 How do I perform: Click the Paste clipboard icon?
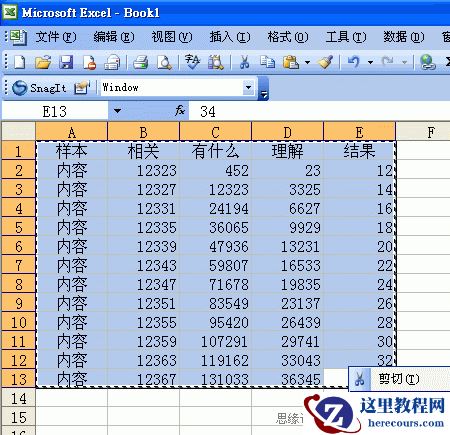pos(291,62)
